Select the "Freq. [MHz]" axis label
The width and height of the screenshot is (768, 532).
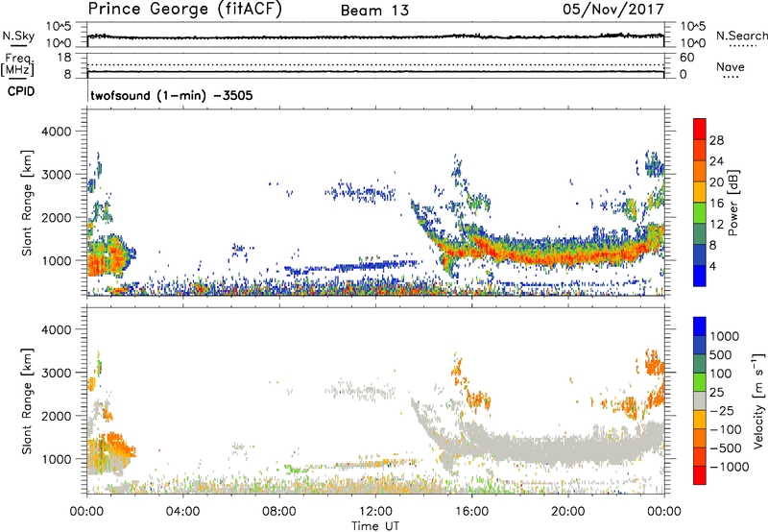[17, 64]
